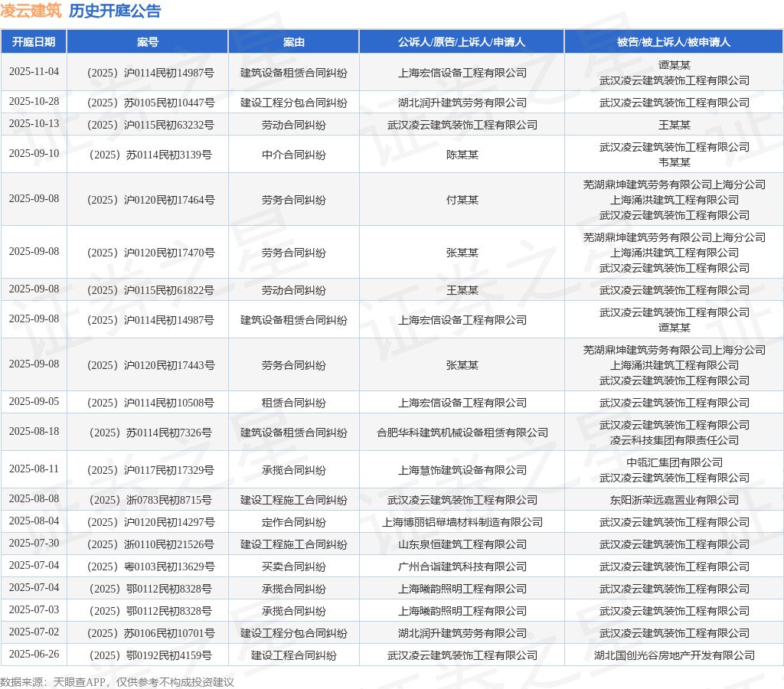Click case number 沪0120民初17470号
Viewport: 784px width, 689px height.
tap(151, 253)
